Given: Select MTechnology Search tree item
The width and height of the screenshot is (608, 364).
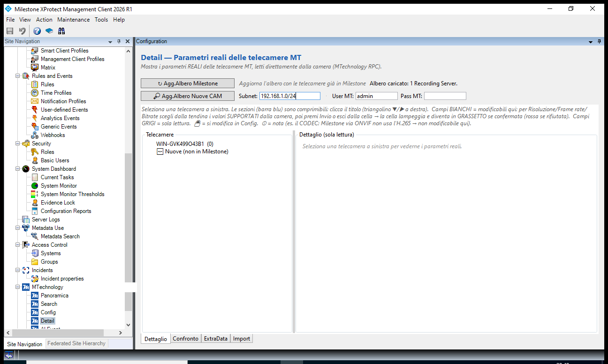Looking at the screenshot, I should point(49,304).
